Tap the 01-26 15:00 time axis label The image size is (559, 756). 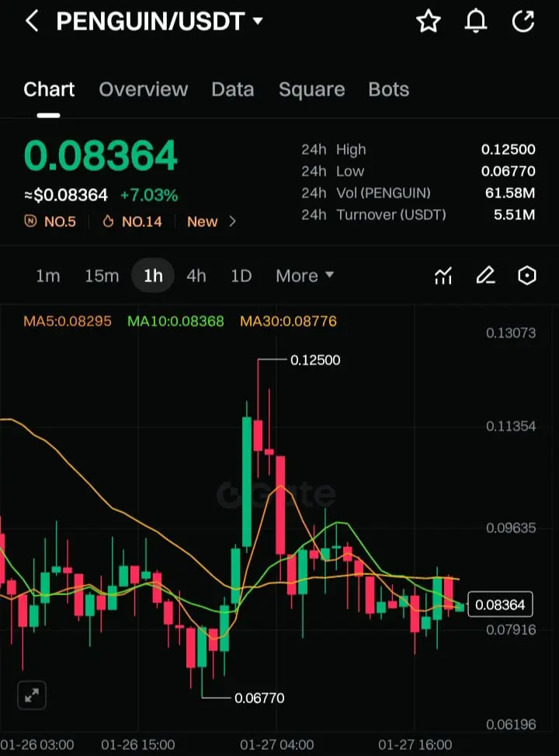click(138, 745)
